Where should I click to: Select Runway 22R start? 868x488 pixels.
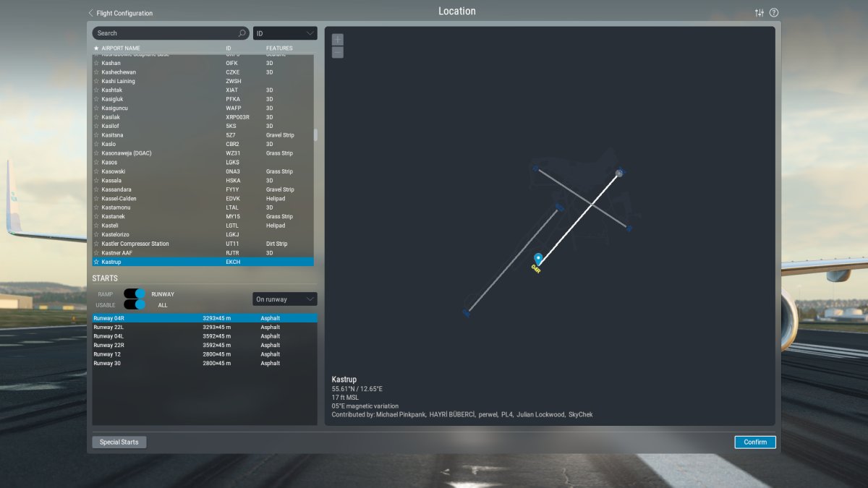tap(204, 345)
